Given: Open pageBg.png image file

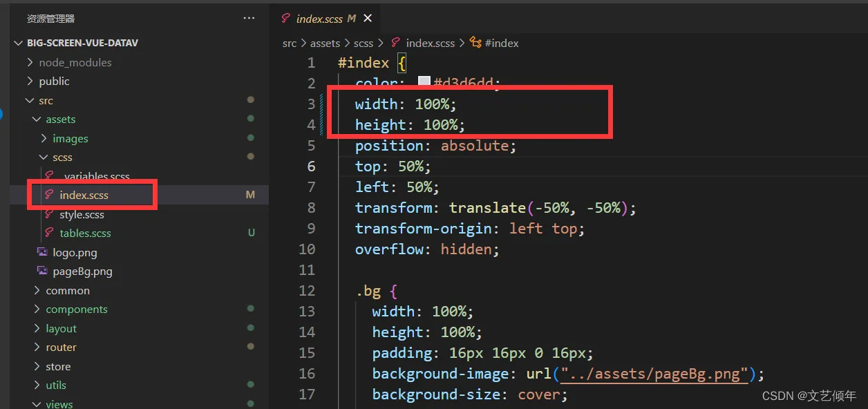Looking at the screenshot, I should 82,272.
